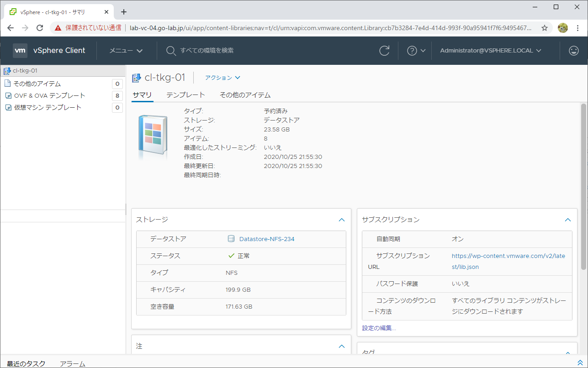Select OVF & OVA テンプレート in sidebar
The height and width of the screenshot is (368, 588).
tap(50, 95)
